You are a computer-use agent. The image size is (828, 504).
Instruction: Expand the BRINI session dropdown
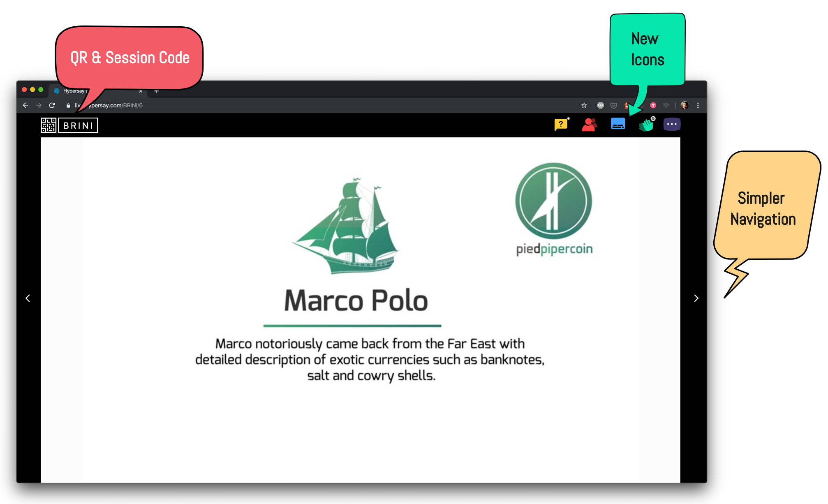78,125
